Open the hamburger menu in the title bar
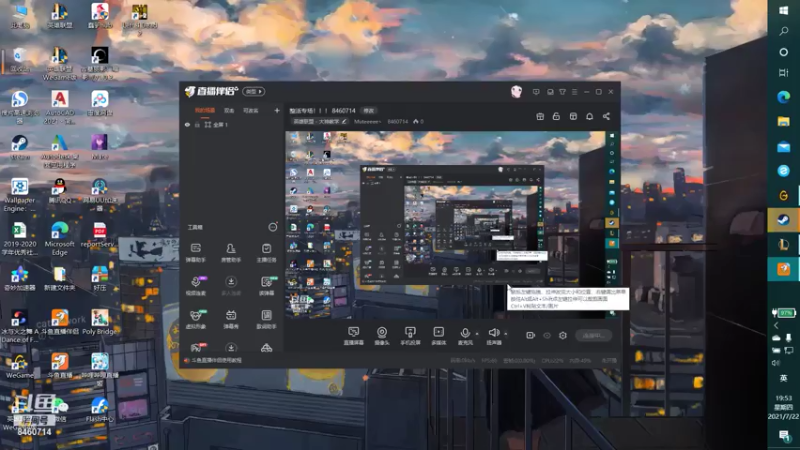The width and height of the screenshot is (800, 450). pyautogui.click(x=574, y=92)
